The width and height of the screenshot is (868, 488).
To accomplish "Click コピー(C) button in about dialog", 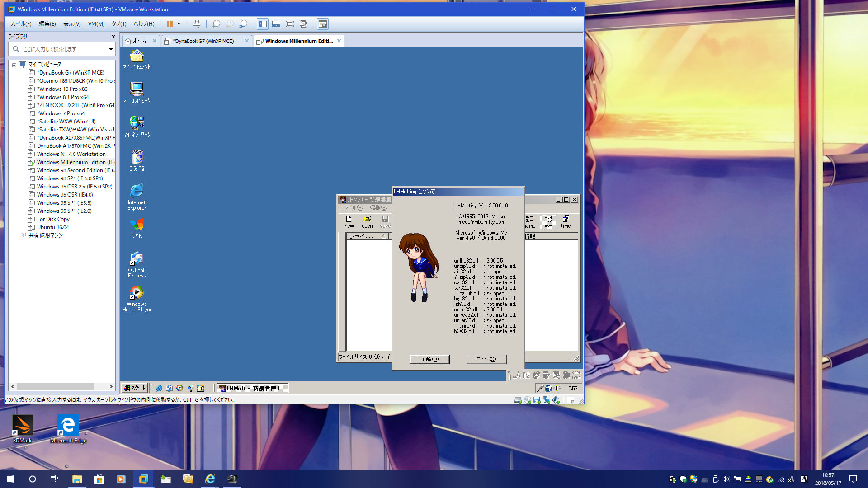I will point(486,359).
